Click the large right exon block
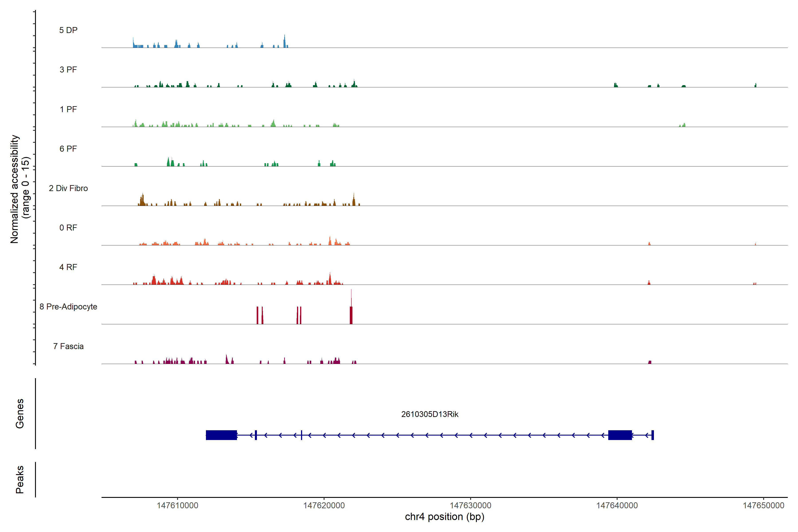The width and height of the screenshot is (798, 532). [x=620, y=435]
